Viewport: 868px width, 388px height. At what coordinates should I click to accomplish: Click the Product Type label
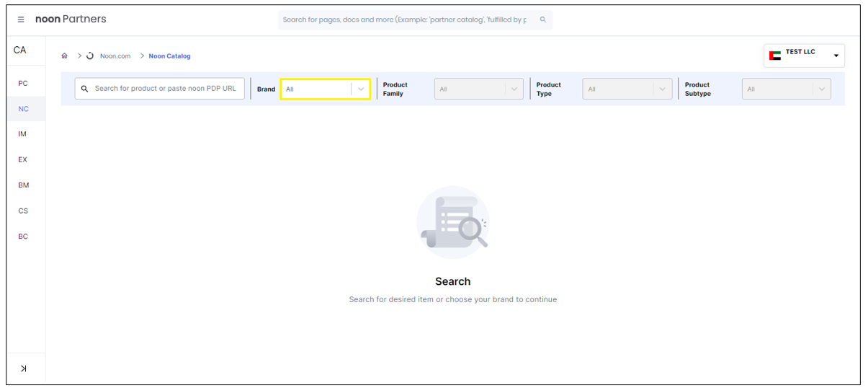click(x=549, y=89)
